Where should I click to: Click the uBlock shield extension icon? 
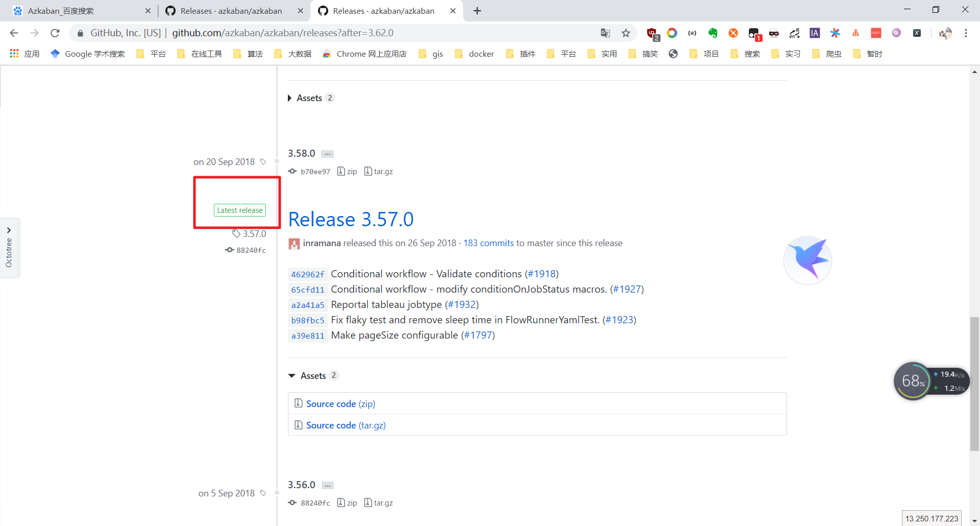click(652, 33)
